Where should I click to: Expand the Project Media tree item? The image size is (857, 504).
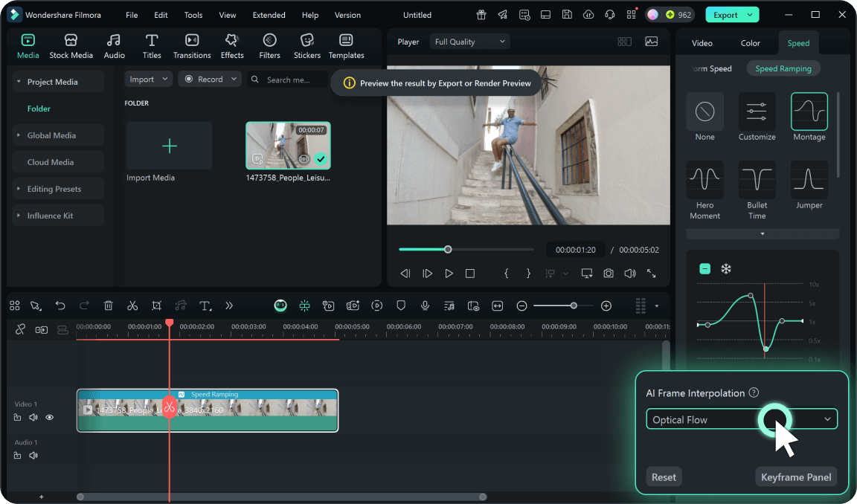pyautogui.click(x=19, y=81)
